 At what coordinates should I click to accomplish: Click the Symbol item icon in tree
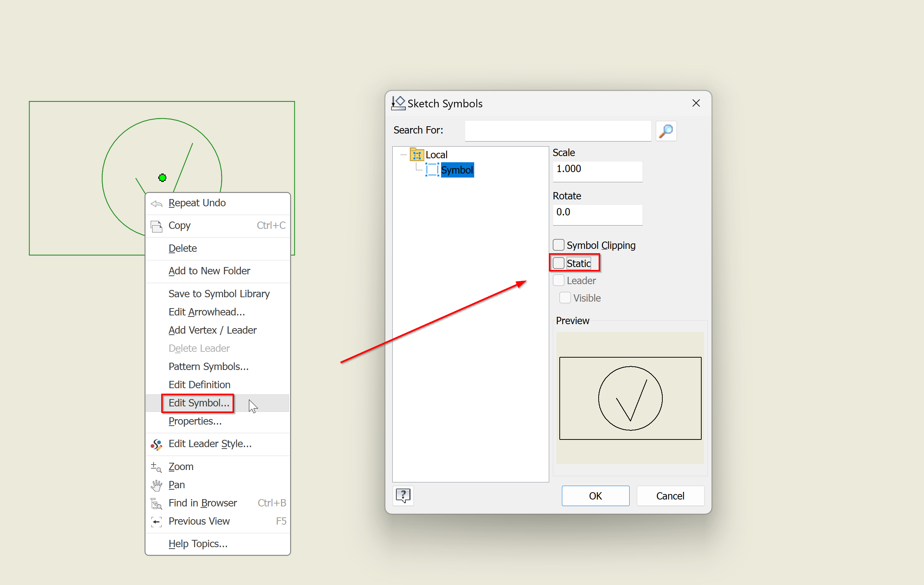click(432, 170)
